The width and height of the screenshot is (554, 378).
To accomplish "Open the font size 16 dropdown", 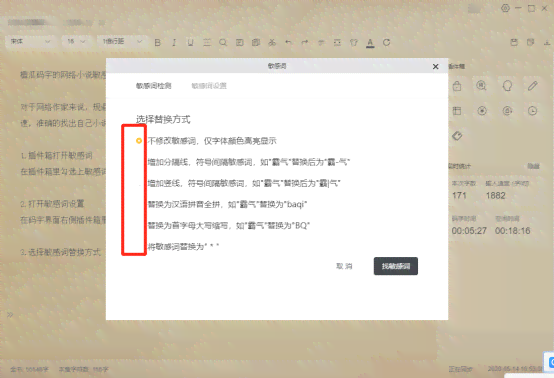I will [x=76, y=42].
